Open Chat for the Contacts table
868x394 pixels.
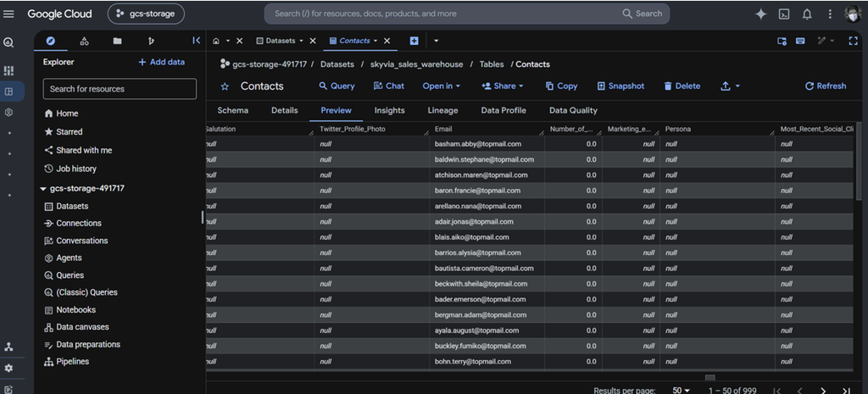tap(388, 86)
